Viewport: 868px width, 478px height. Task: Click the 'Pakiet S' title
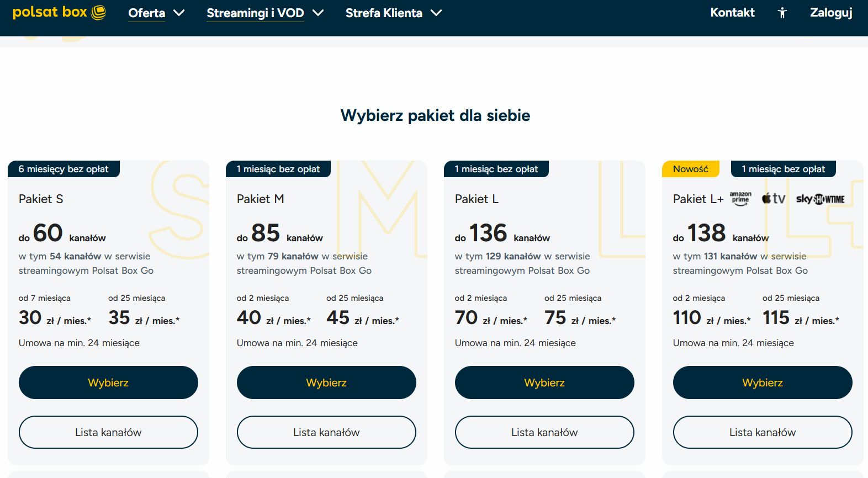[41, 199]
